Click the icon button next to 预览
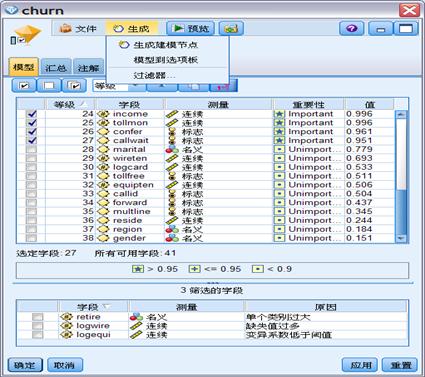The image size is (425, 377). click(231, 29)
